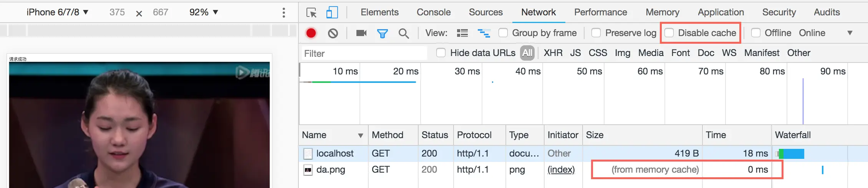Screen dimensions: 868x188
Task: Open the 92% zoom level dropdown
Action: [204, 12]
